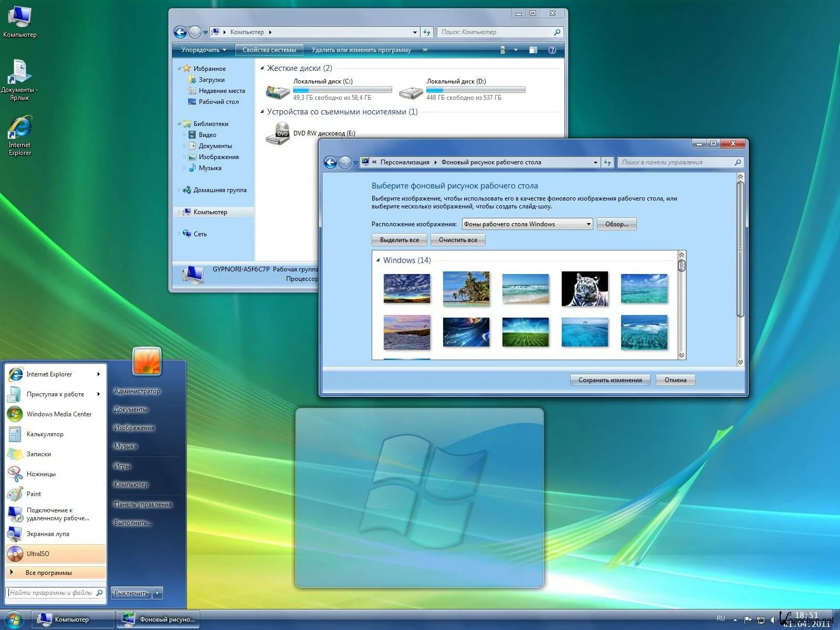This screenshot has width=840, height=630.
Task: Select the DVD RW drive (E:) icon
Action: [x=277, y=133]
